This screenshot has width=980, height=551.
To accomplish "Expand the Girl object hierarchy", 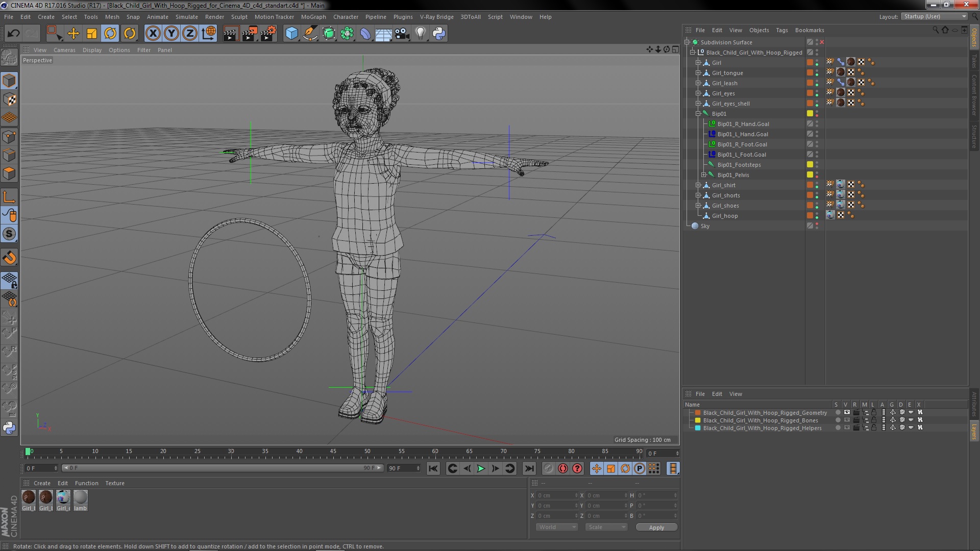I will [x=698, y=63].
